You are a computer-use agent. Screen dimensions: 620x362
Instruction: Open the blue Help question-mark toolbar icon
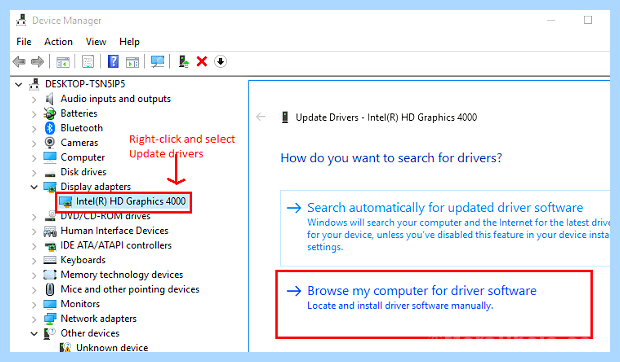pos(113,62)
